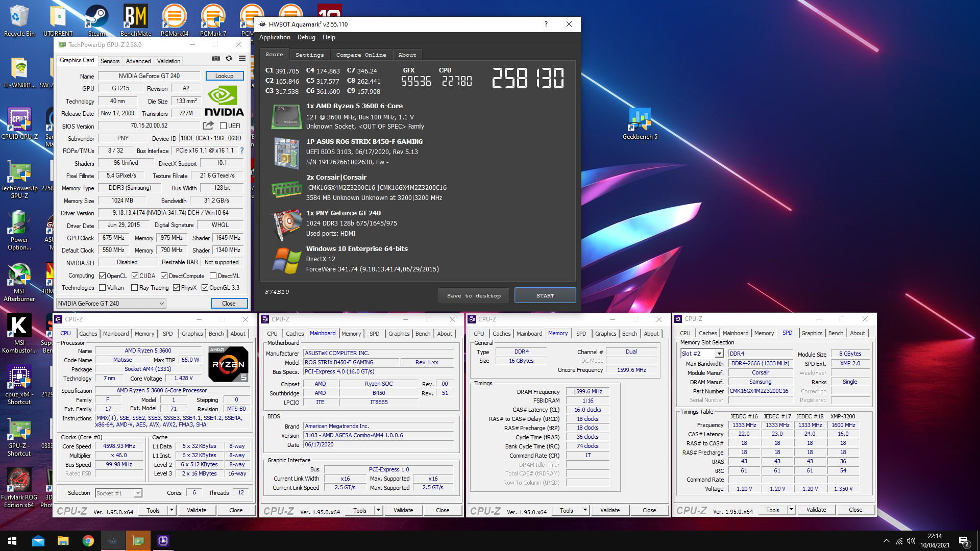This screenshot has width=980, height=551.
Task: Open the About tab in Aquamark
Action: click(x=407, y=55)
